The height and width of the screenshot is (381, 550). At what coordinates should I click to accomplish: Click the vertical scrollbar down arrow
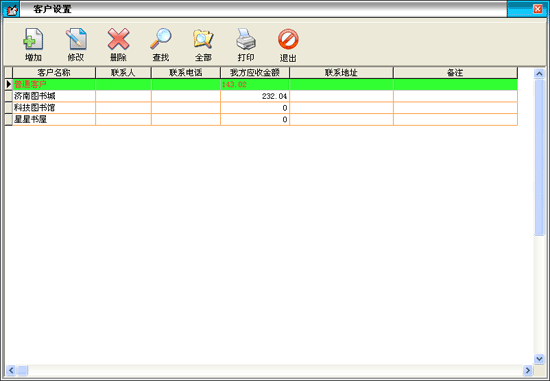click(x=539, y=359)
